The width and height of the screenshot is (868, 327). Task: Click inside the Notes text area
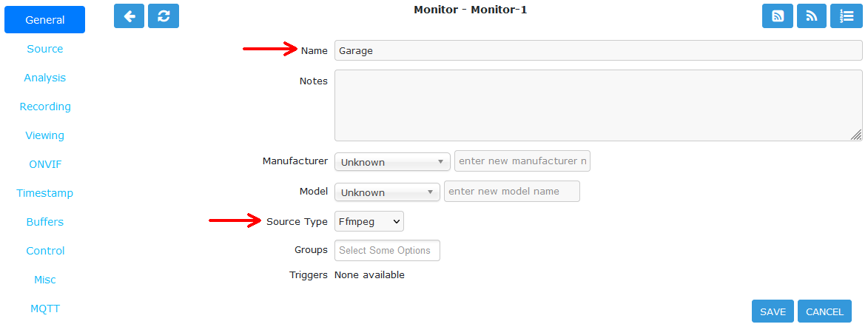pyautogui.click(x=599, y=105)
